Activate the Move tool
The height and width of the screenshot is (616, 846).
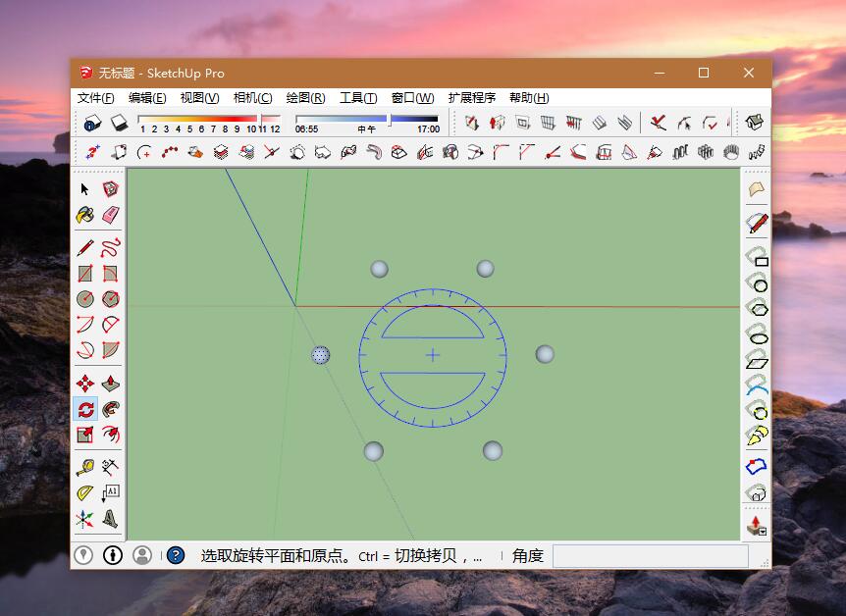click(x=84, y=384)
